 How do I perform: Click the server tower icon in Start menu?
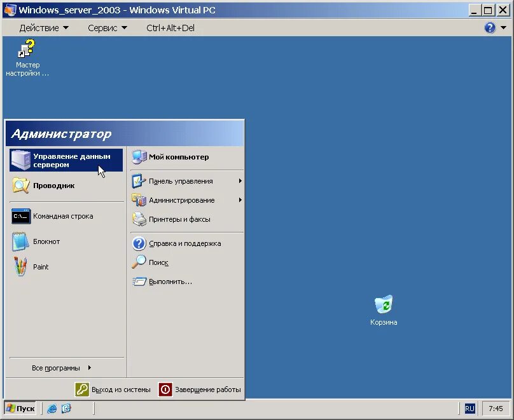[21, 159]
